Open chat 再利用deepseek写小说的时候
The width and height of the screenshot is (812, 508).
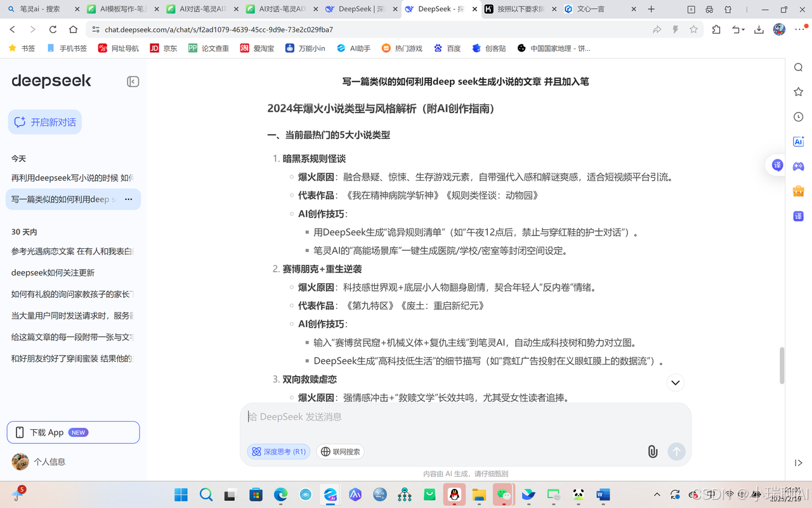pos(73,178)
